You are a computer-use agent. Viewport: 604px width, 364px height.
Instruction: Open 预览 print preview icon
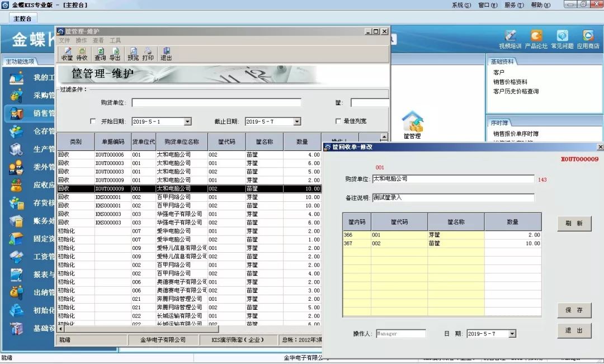tap(133, 54)
